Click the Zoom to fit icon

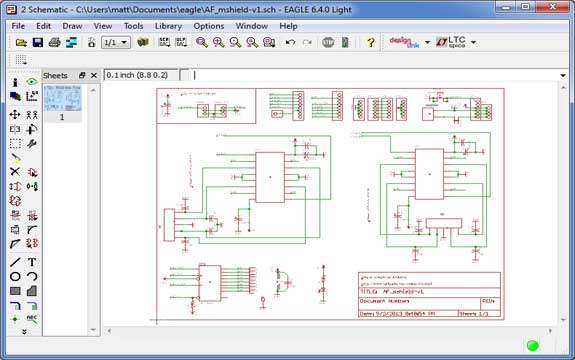202,43
